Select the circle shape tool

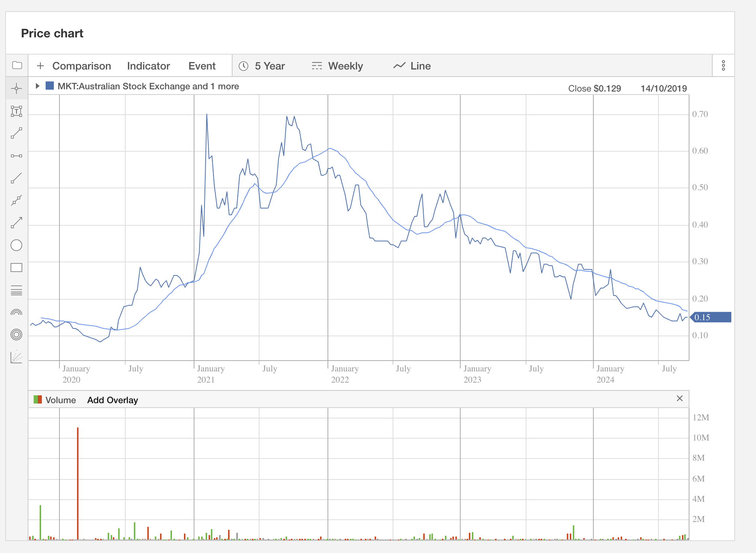coord(16,245)
